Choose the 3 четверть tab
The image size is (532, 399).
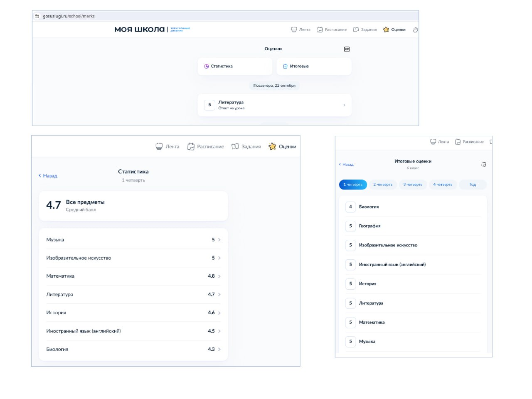click(413, 185)
